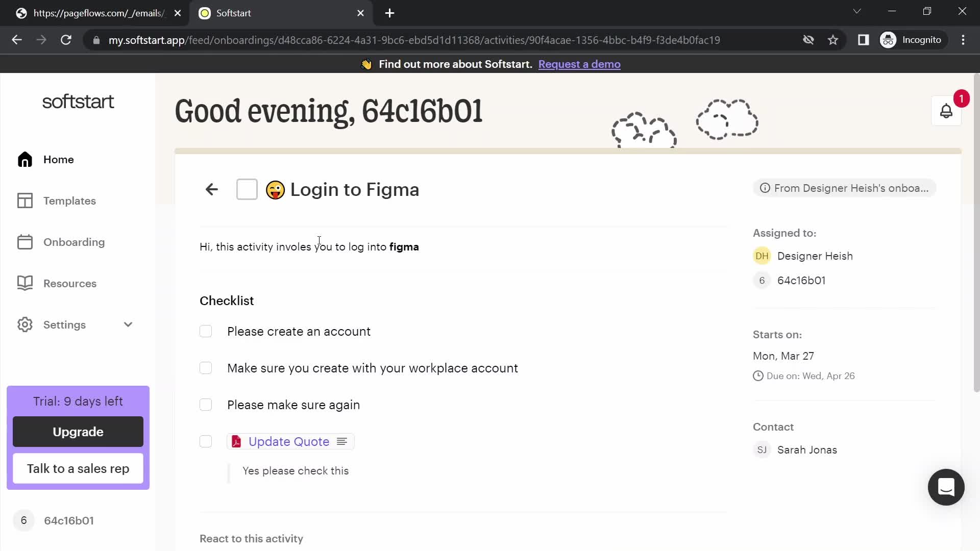This screenshot has height=551, width=980.
Task: Toggle the Login to Figma checkbox
Action: 247,189
